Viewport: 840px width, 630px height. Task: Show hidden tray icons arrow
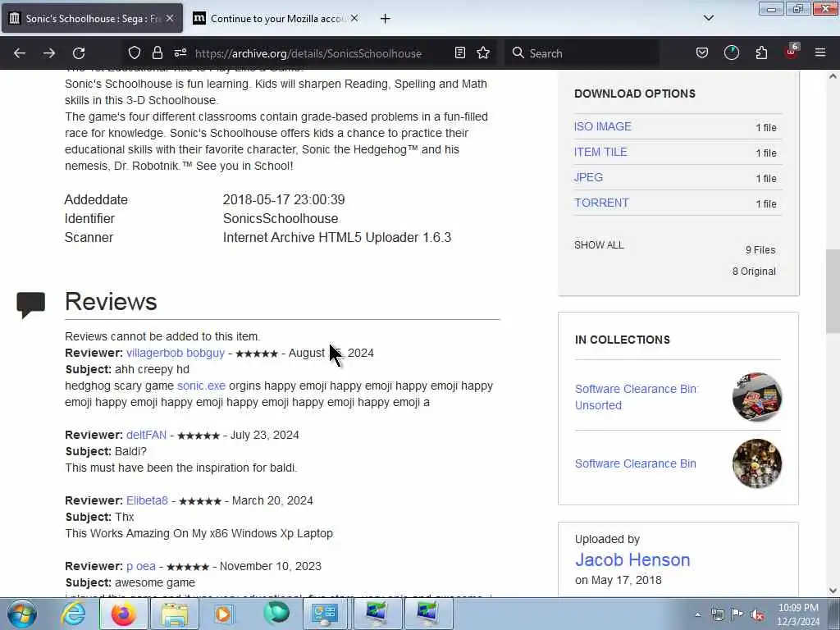point(697,615)
